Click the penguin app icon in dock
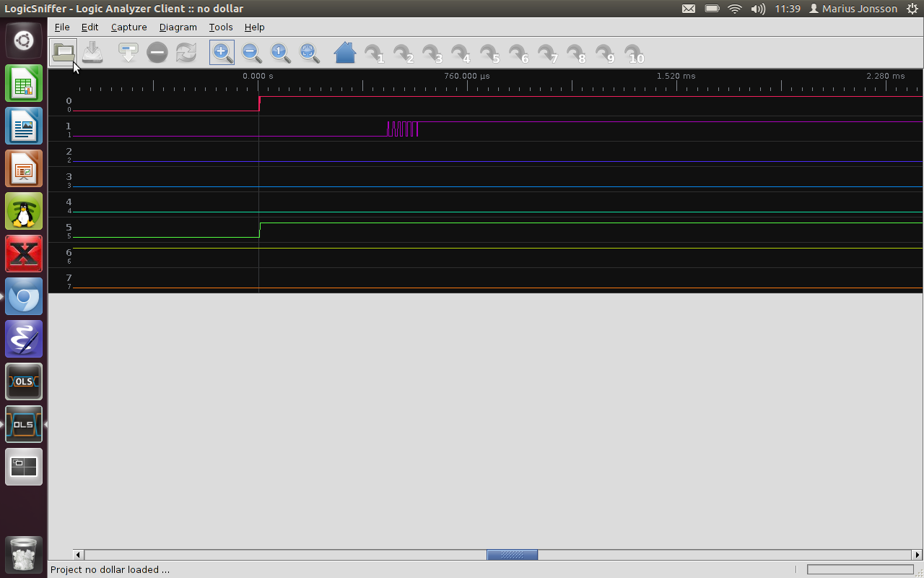 24,211
